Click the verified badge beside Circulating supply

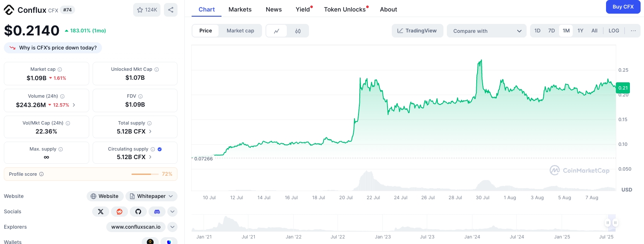pos(160,149)
